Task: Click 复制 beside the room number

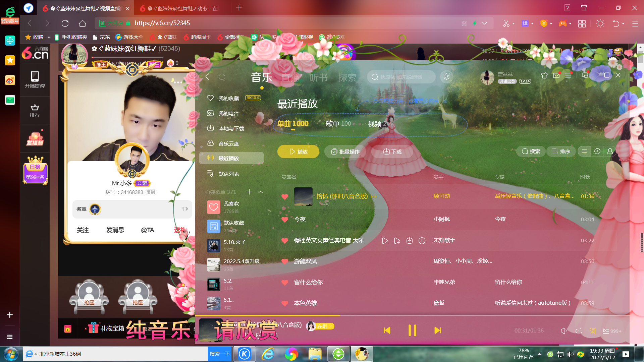Action: point(151,192)
